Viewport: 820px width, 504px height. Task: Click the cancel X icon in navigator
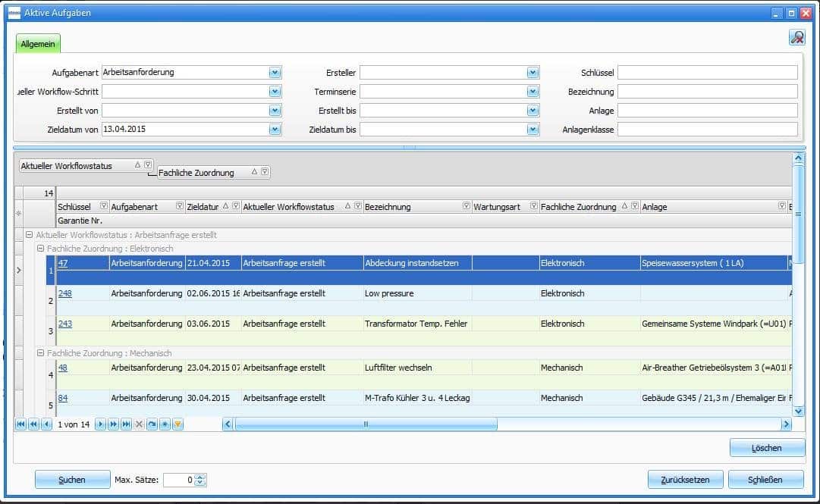pos(139,424)
